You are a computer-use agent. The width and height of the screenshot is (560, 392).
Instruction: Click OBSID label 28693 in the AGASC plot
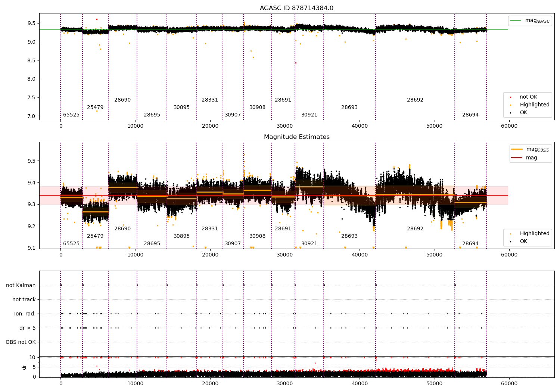click(349, 108)
